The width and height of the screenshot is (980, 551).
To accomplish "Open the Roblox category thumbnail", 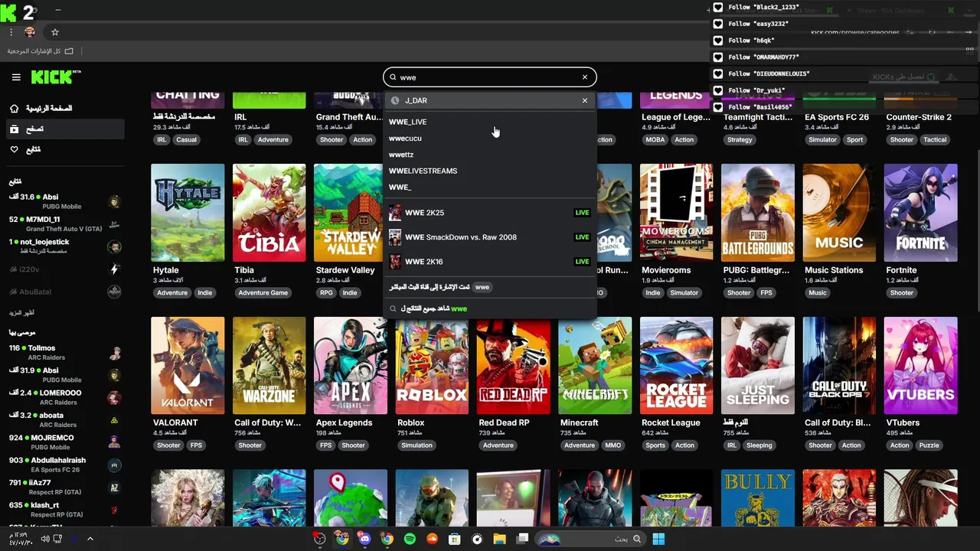I will 432,366.
